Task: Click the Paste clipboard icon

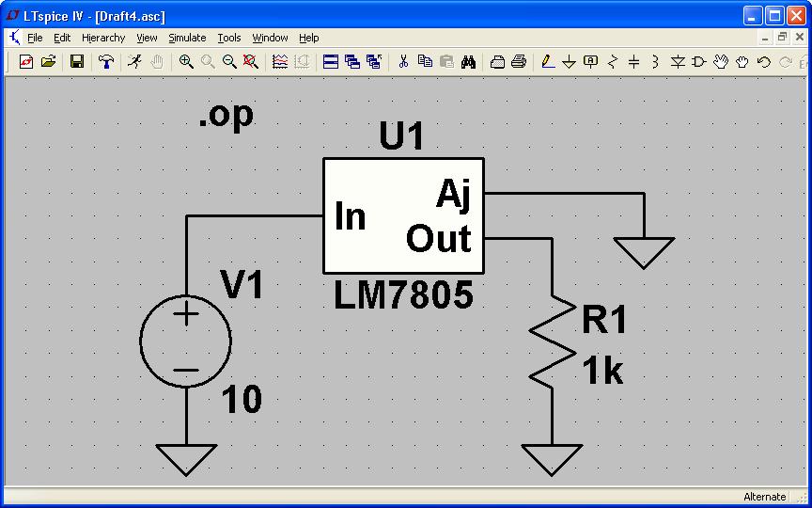Action: click(x=446, y=62)
